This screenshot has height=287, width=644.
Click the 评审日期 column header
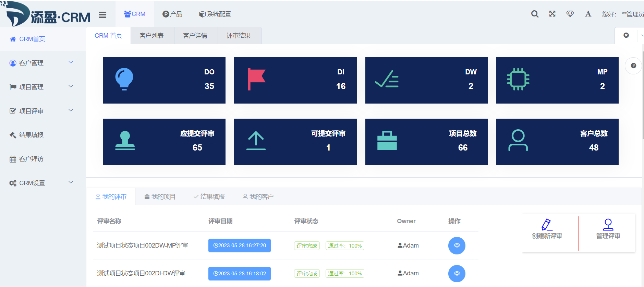220,221
